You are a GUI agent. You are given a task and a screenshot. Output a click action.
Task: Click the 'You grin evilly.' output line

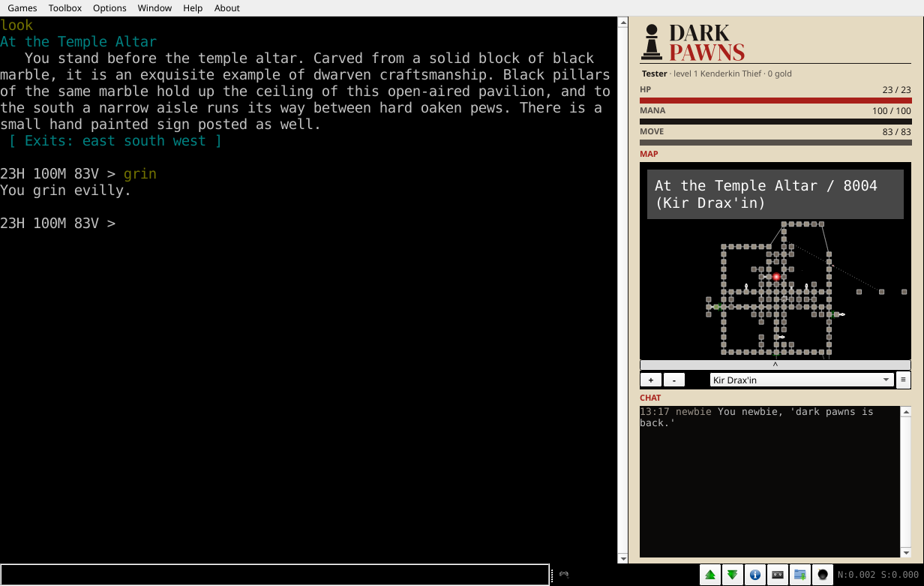pyautogui.click(x=65, y=191)
